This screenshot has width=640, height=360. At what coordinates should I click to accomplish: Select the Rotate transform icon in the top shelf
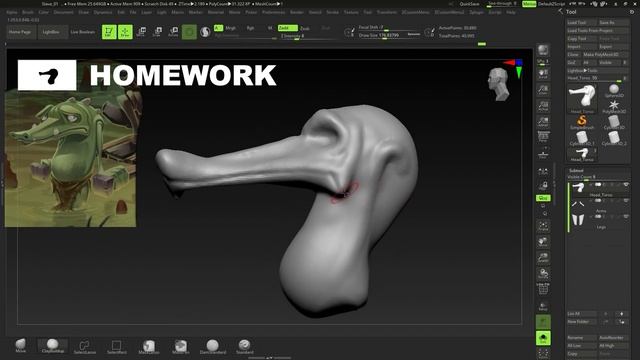point(173,32)
